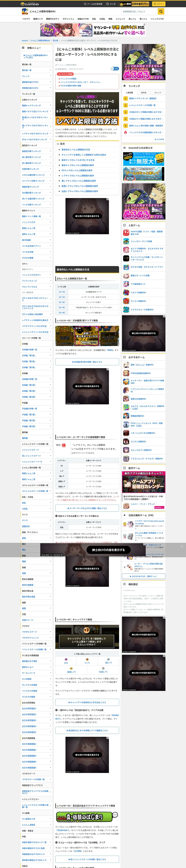This screenshot has height=868, width=186.
Task: Click the yellow search magnifier button
Action: pyautogui.click(x=161, y=11)
